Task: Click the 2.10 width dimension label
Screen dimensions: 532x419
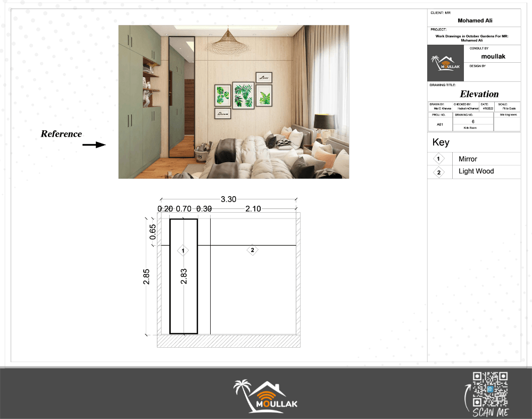Action: click(x=253, y=209)
